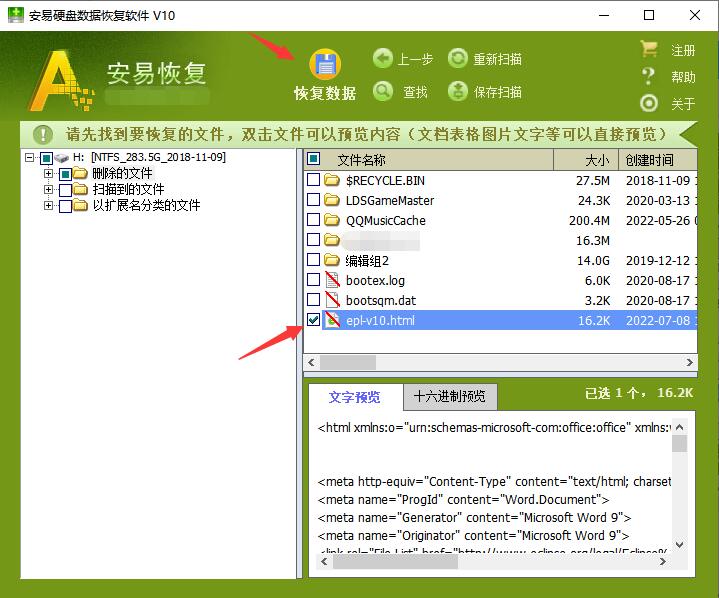Sort by the 大小 column header
Screen dimensions: 719x598
tap(586, 160)
